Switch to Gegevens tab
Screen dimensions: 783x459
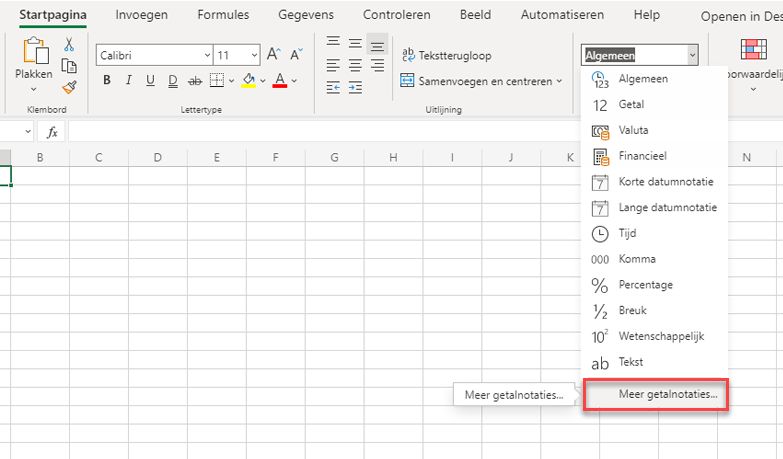[306, 15]
